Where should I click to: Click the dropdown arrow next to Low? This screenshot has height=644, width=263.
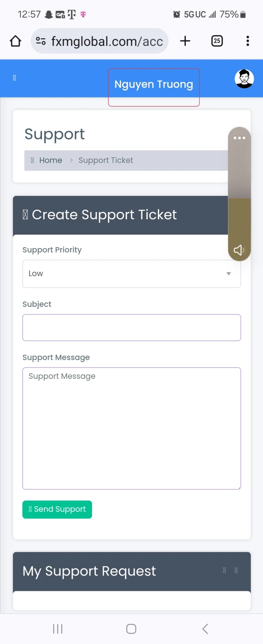click(x=228, y=273)
